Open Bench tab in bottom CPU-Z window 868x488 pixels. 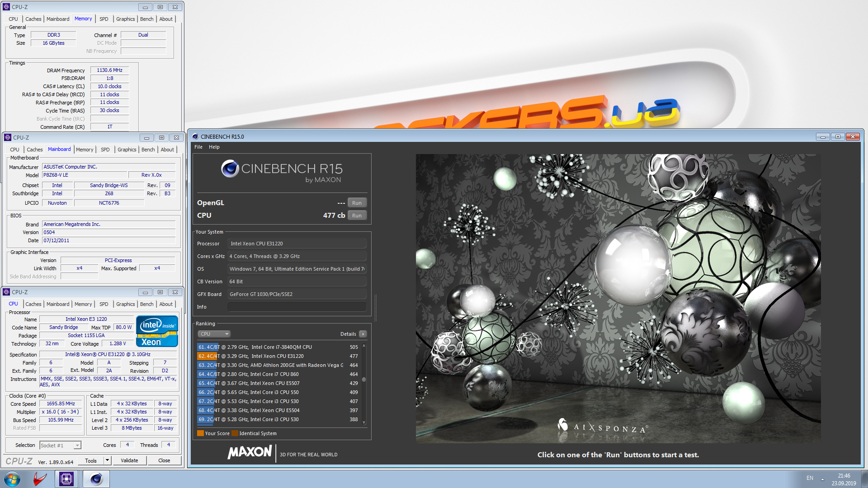147,304
